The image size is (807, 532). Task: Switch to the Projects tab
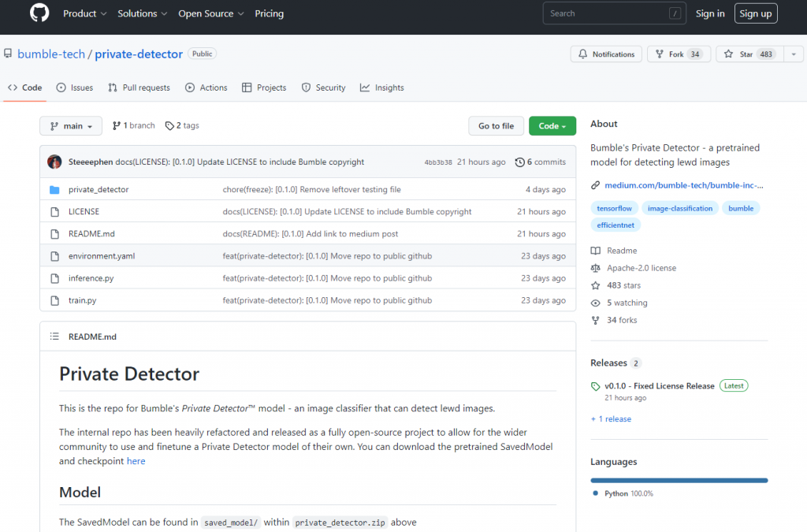tap(264, 87)
